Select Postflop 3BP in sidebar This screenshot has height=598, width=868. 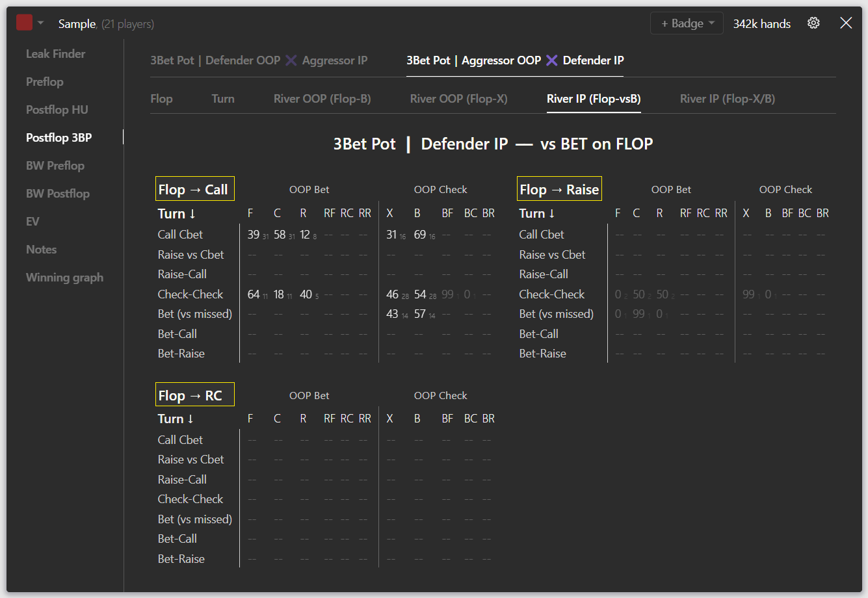click(x=59, y=138)
